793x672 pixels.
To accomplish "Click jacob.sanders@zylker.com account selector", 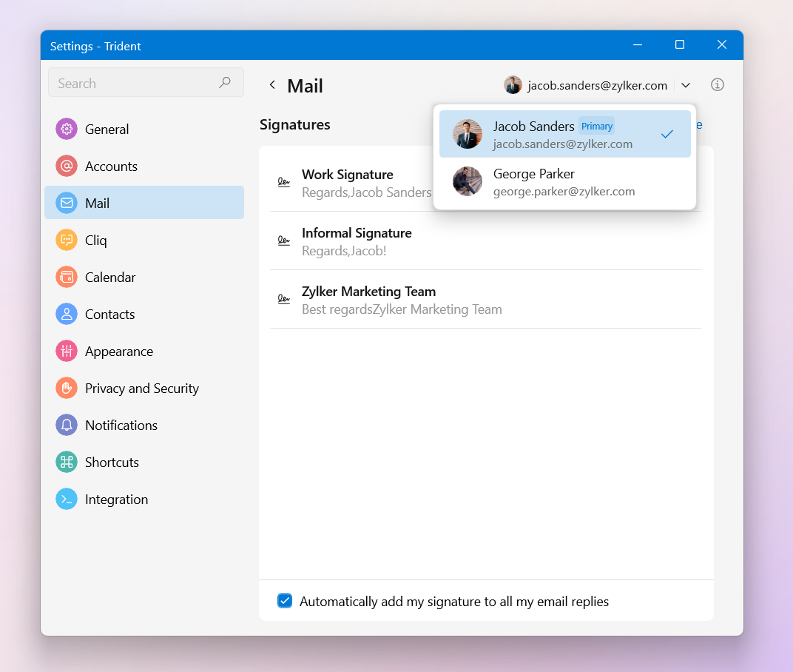I will point(597,85).
